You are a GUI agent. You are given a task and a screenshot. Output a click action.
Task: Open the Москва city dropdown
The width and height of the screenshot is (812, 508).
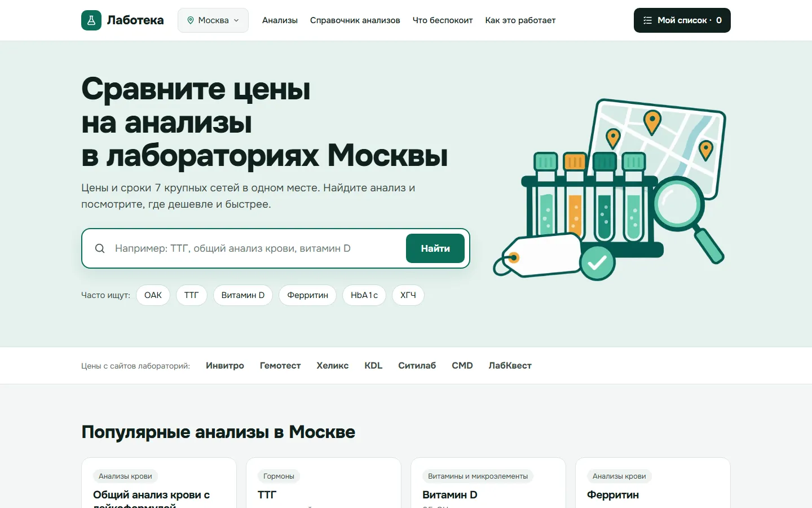point(213,20)
